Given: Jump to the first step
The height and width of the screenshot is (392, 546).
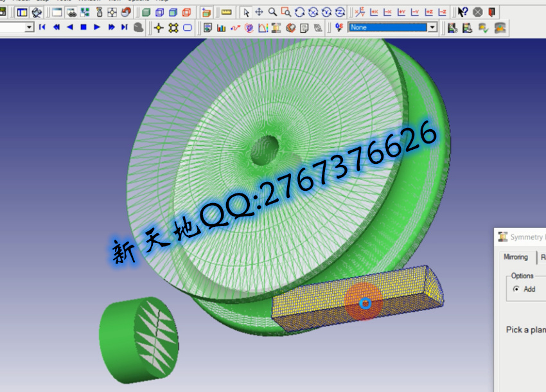Looking at the screenshot, I should [42, 28].
